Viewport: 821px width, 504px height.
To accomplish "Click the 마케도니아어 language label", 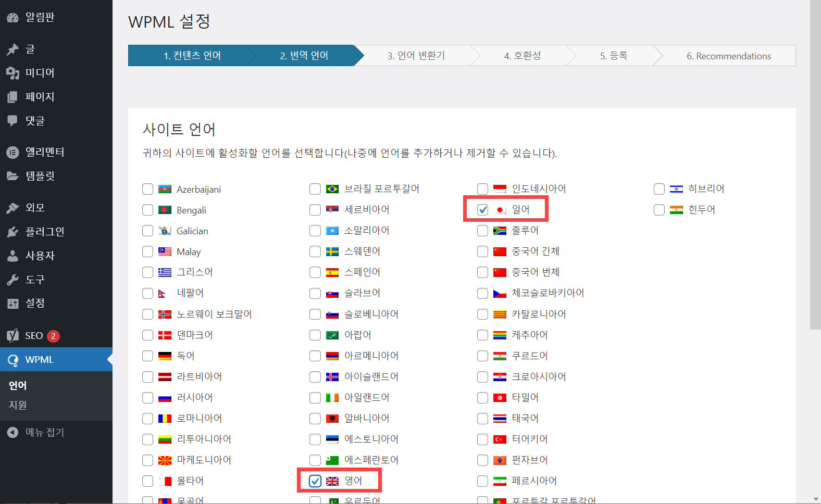I will [204, 460].
